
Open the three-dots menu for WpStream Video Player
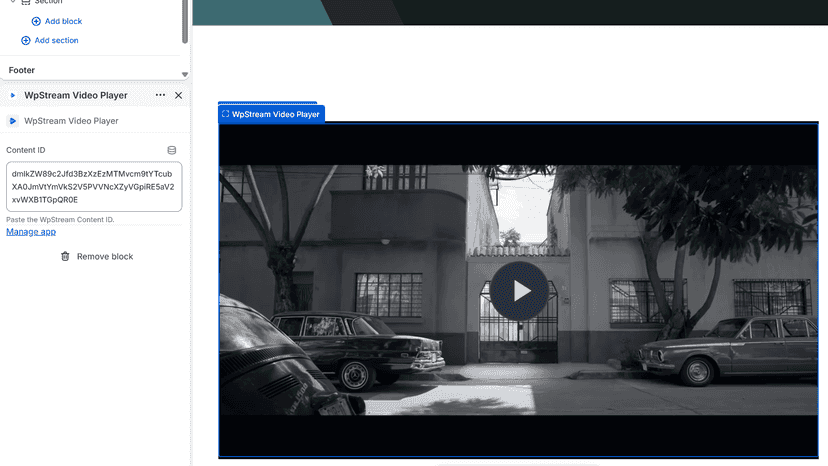[x=160, y=95]
